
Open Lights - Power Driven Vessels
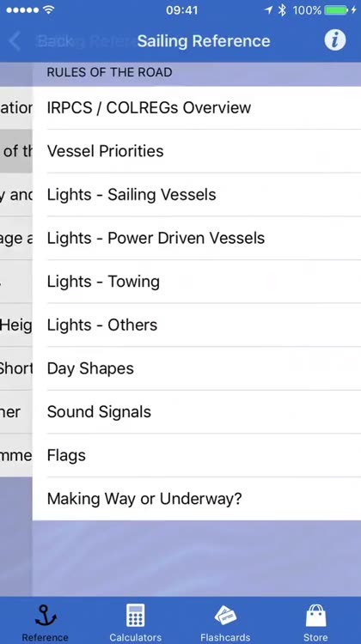coord(197,238)
